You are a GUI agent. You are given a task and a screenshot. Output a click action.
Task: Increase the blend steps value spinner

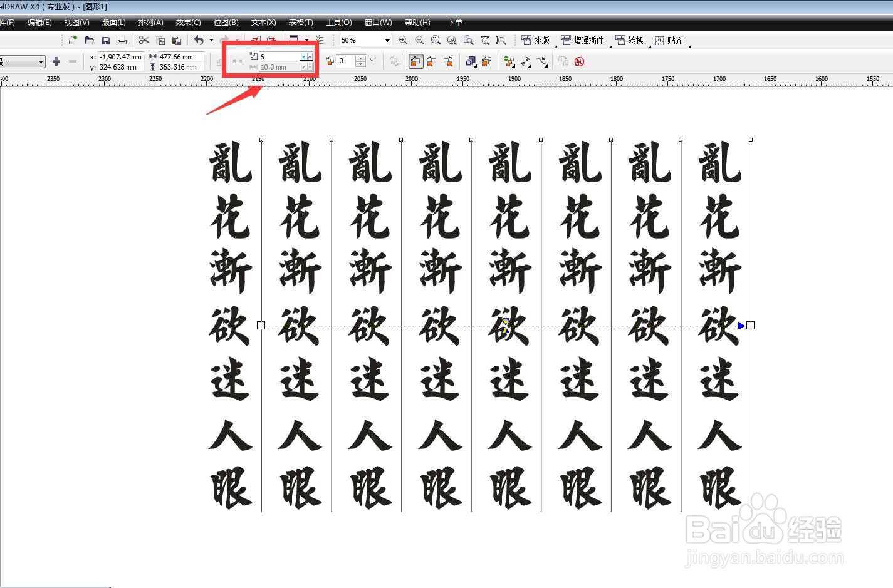tap(310, 55)
